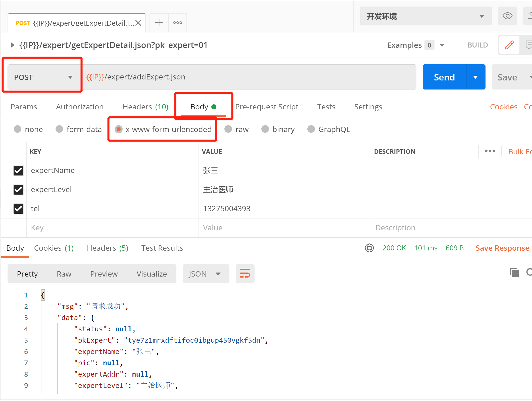
Task: Click the request URL input field
Action: [x=249, y=77]
